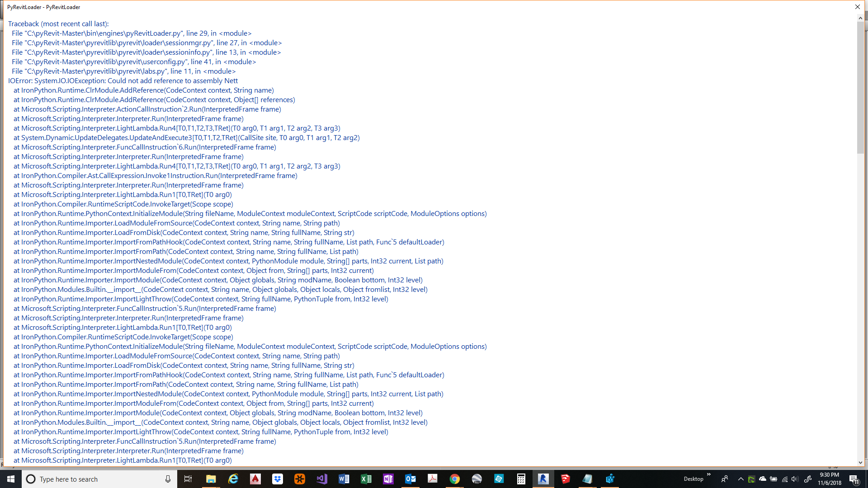
Task: Show hidden system tray icons
Action: tap(741, 479)
